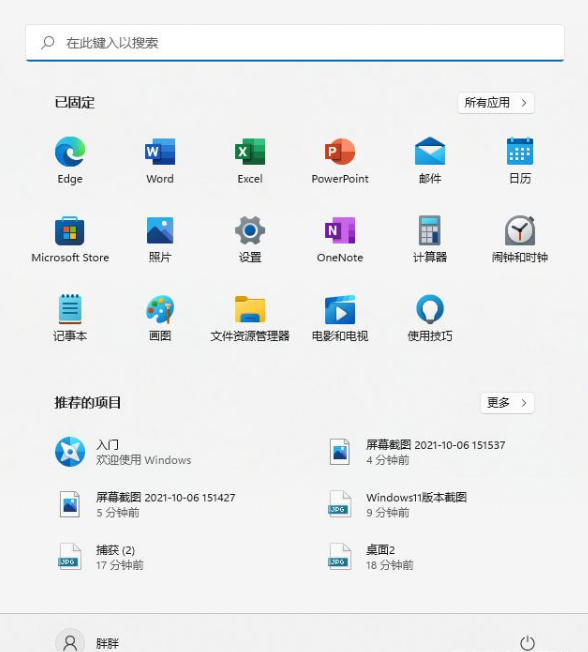Click the search magnifier icon
The height and width of the screenshot is (652, 588).
coord(48,42)
